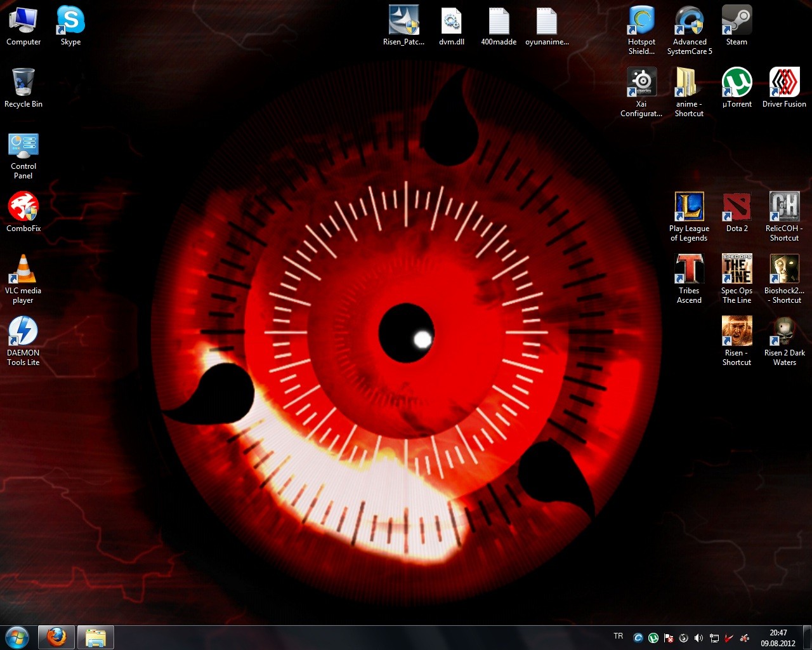Launch VLC media player shortcut
The image size is (812, 650).
[23, 279]
